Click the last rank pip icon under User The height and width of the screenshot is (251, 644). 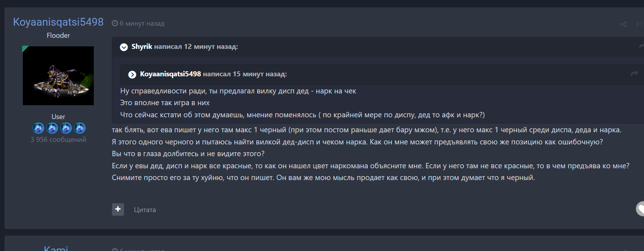[x=80, y=128]
